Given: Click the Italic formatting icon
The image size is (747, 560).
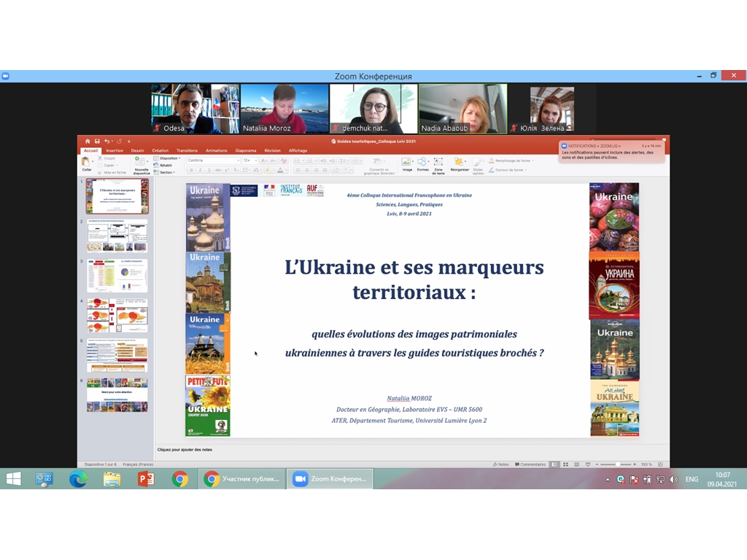Looking at the screenshot, I should pyautogui.click(x=200, y=170).
